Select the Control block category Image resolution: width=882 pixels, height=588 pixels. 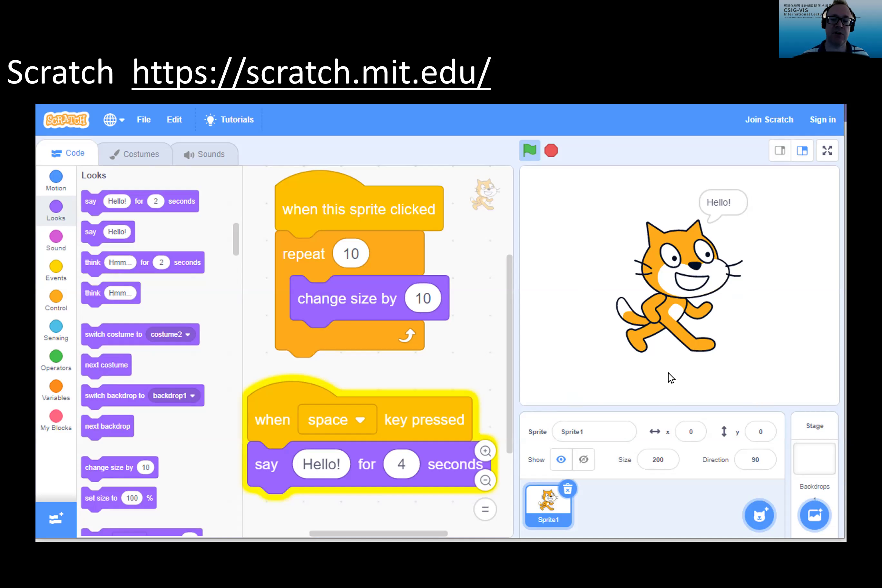[x=56, y=301]
